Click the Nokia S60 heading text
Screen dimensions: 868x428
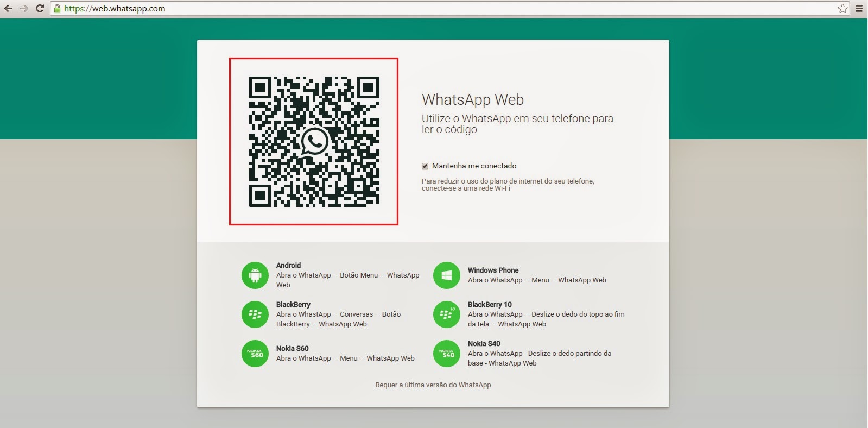[x=292, y=349]
